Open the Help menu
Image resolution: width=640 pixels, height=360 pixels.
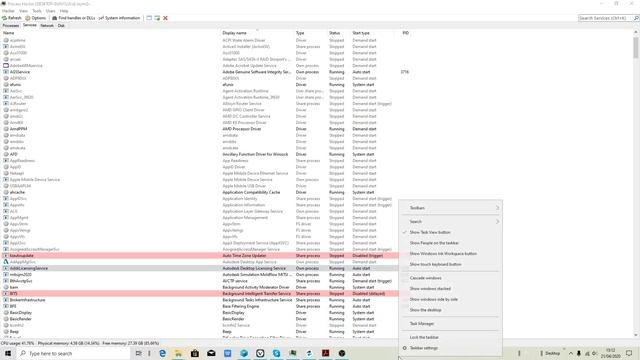click(x=64, y=11)
